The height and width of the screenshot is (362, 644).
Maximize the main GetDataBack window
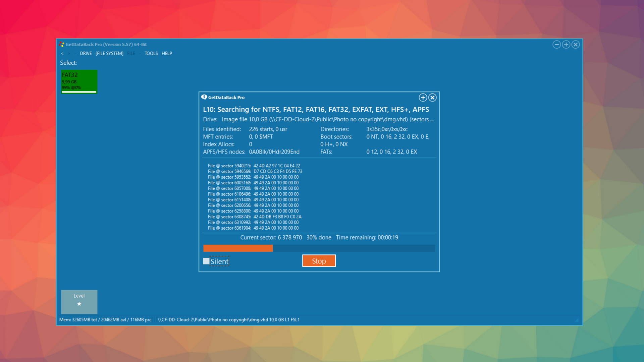pos(566,45)
